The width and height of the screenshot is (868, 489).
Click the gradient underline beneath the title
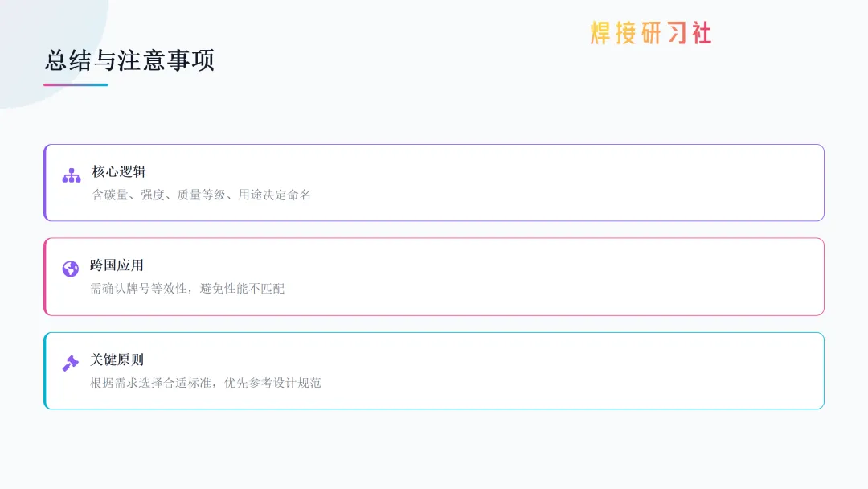[76, 84]
